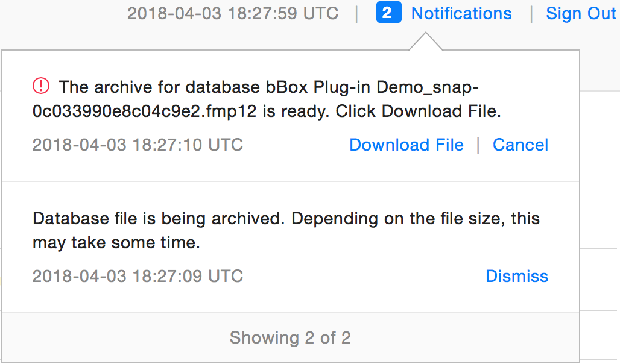Click the notification popup footer area
The height and width of the screenshot is (364, 620).
tap(289, 338)
